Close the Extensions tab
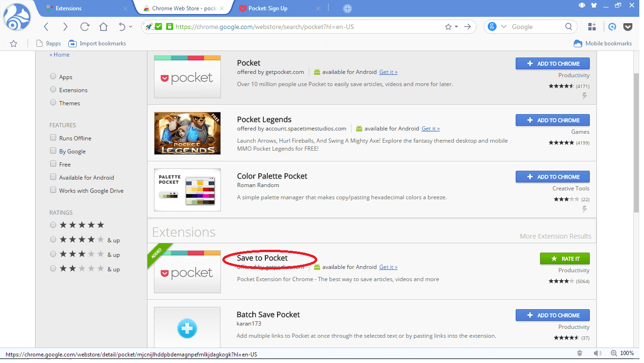The width and height of the screenshot is (644, 363). tap(125, 8)
